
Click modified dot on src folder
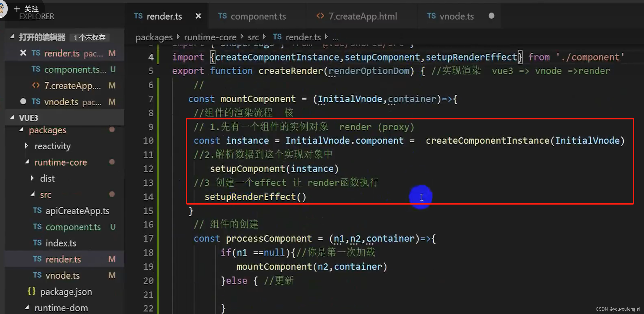tap(112, 194)
